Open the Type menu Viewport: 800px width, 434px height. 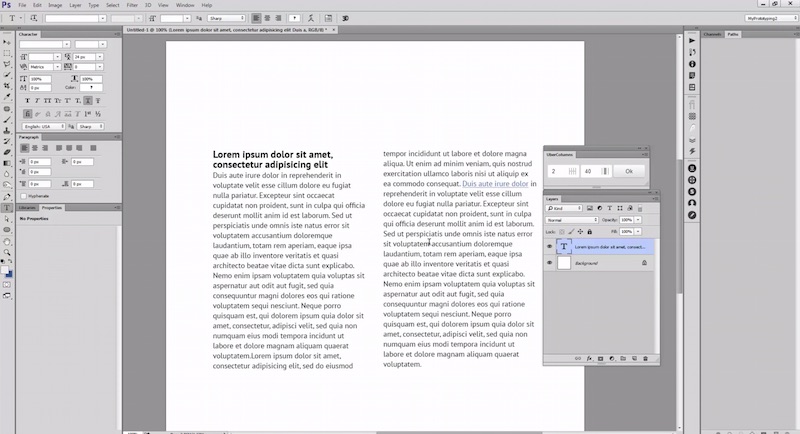93,5
